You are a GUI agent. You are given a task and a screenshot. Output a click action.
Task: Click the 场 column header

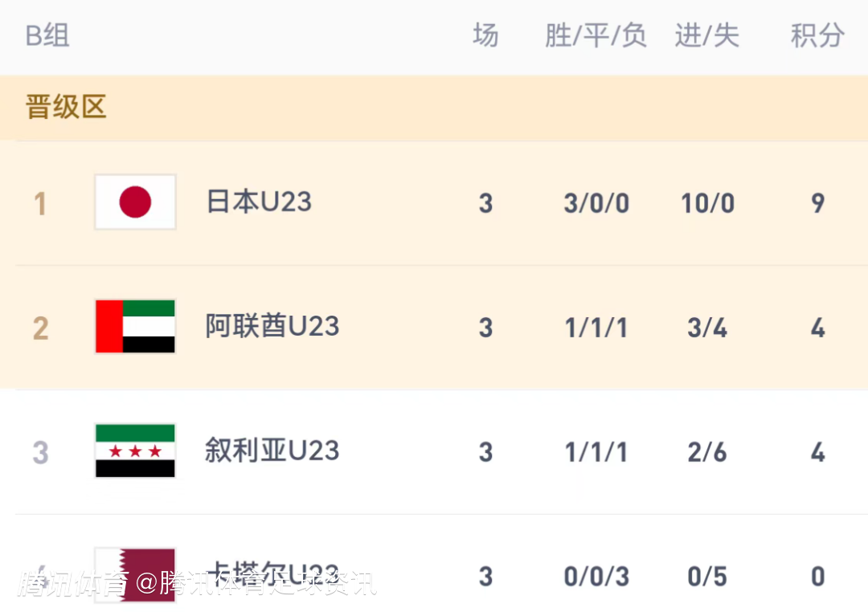tap(485, 36)
